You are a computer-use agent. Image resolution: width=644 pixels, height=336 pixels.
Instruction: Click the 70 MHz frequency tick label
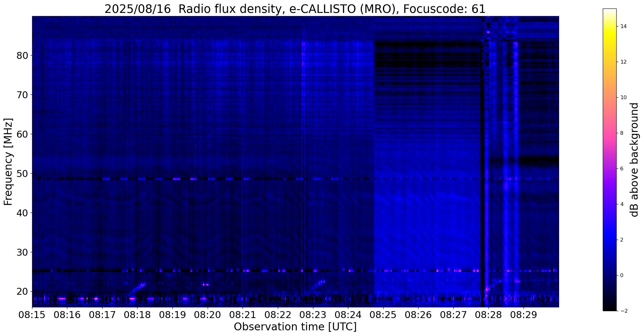pos(22,95)
